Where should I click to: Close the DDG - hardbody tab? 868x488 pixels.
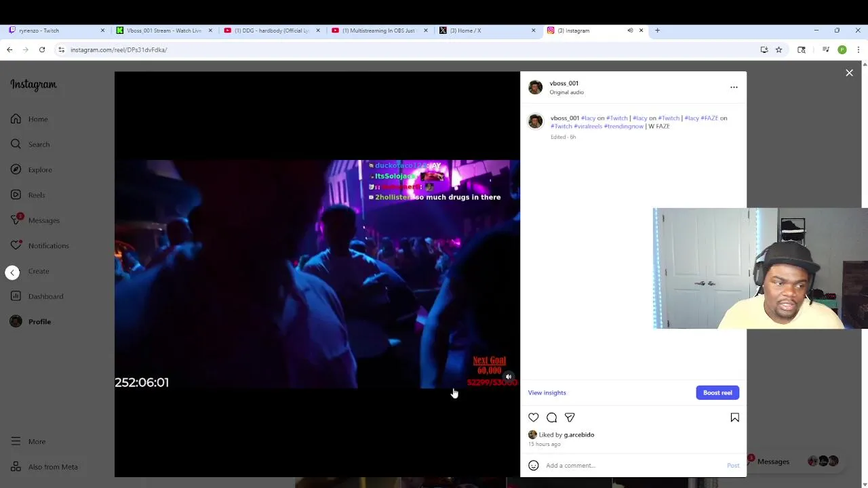[318, 30]
